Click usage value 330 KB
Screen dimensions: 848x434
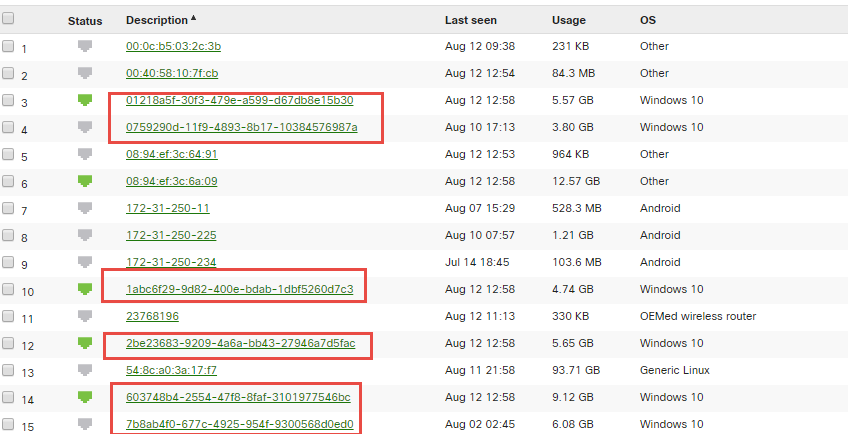(x=570, y=316)
